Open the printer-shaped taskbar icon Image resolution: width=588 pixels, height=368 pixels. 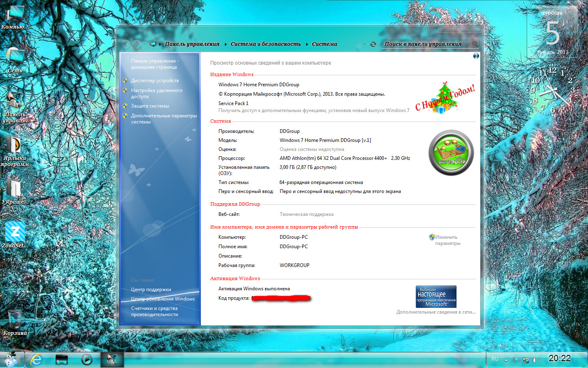62,359
